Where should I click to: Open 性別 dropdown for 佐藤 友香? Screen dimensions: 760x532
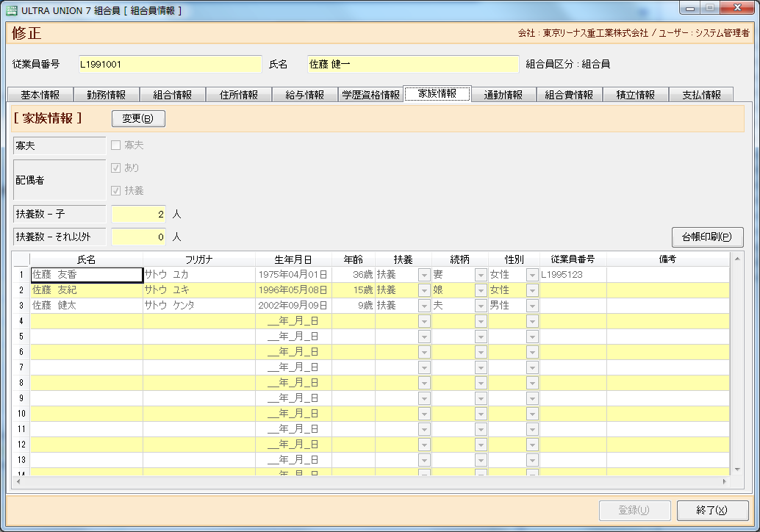tap(532, 275)
